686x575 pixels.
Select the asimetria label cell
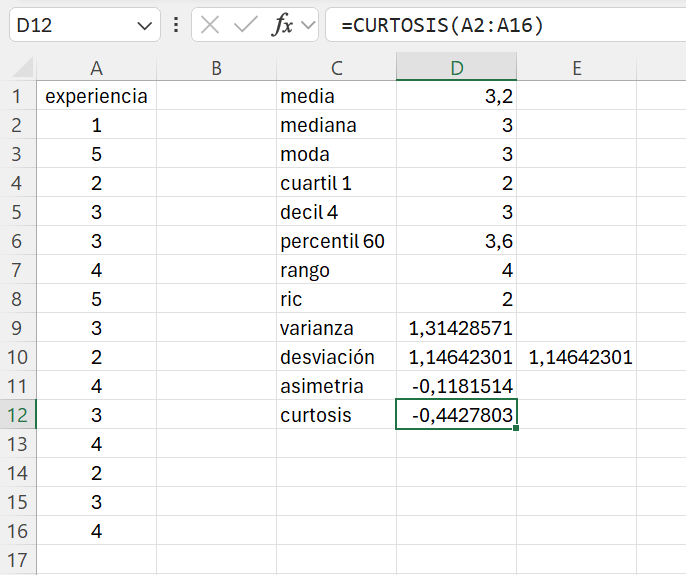click(336, 387)
